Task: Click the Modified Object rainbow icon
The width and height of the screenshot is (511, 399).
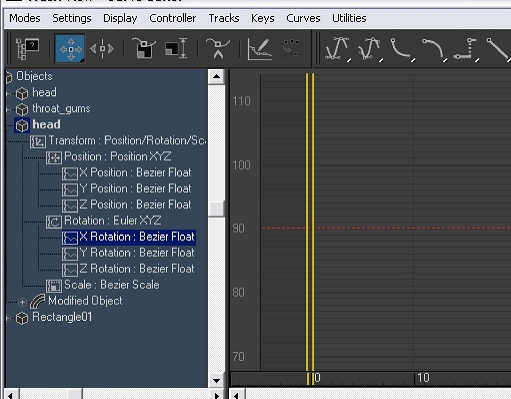Action: [x=37, y=302]
